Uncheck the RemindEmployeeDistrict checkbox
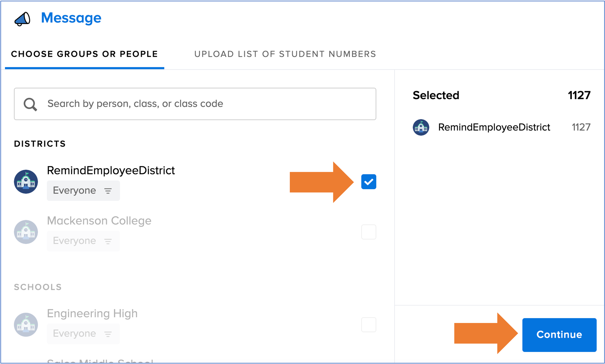The height and width of the screenshot is (364, 605). [369, 182]
